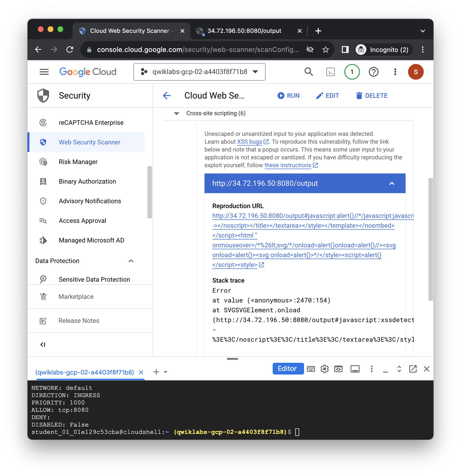Image resolution: width=461 pixels, height=476 pixels.
Task: Launch Cloud Shell web preview
Action: click(338, 369)
